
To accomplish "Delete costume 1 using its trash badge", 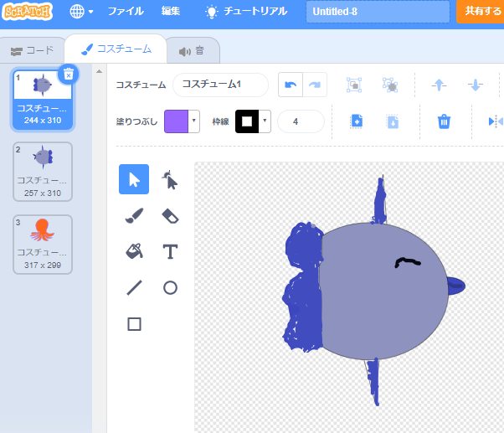I will (68, 75).
